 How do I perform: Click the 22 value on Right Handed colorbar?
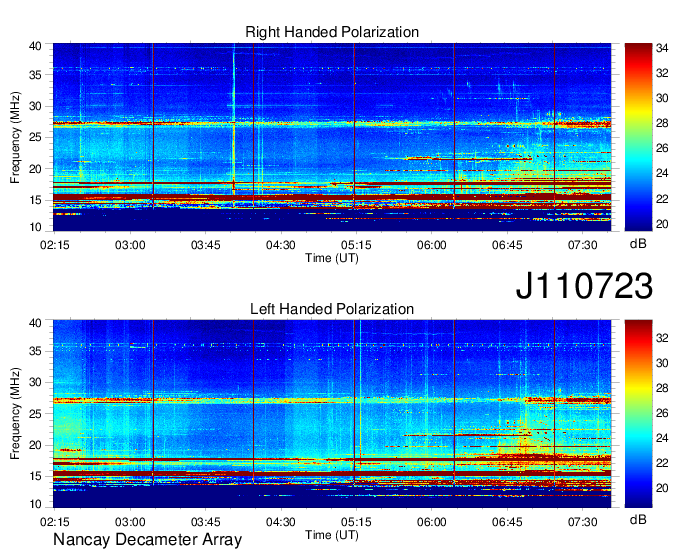(662, 199)
